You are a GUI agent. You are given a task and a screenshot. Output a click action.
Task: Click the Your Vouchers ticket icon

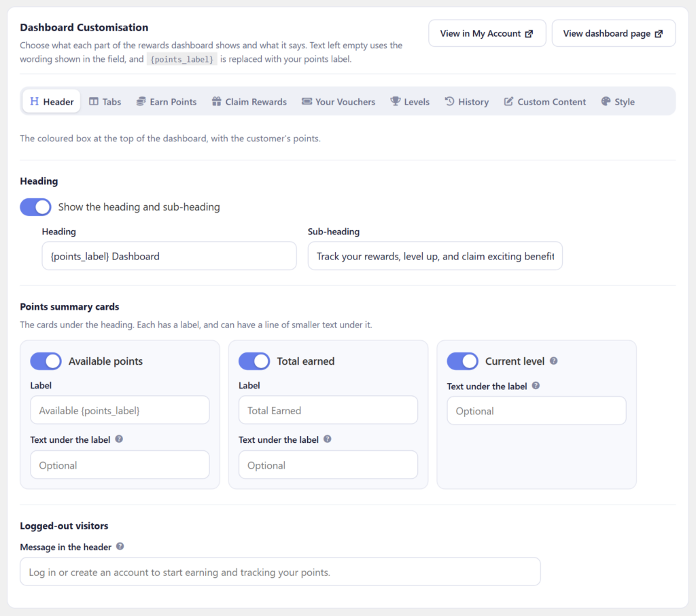307,102
